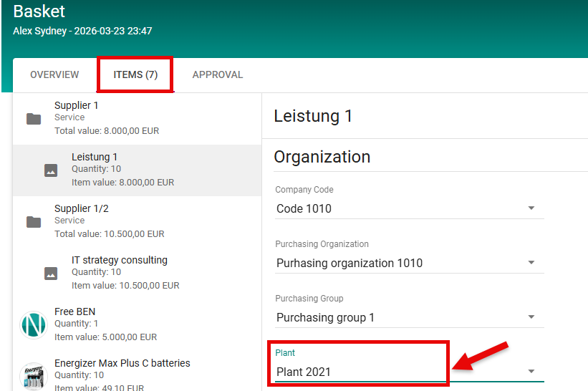Click the Supplier 1 group heading
The width and height of the screenshot is (588, 391).
point(77,105)
